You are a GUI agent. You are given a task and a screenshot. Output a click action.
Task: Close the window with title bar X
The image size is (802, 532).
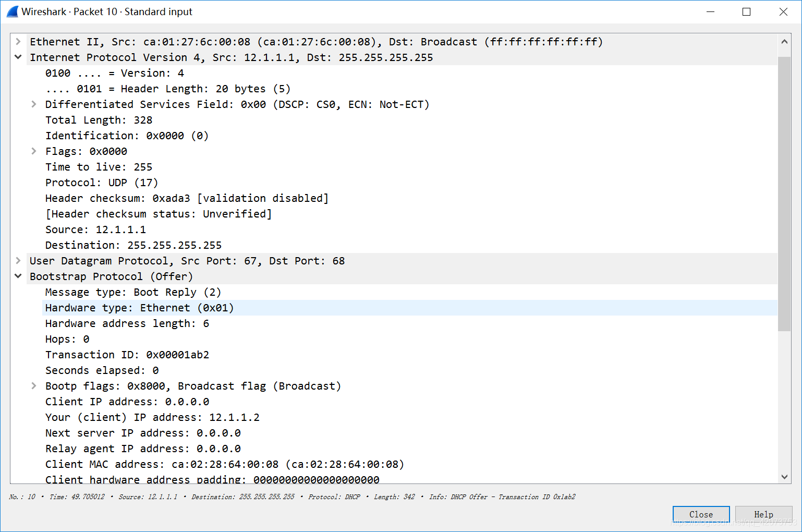click(783, 11)
